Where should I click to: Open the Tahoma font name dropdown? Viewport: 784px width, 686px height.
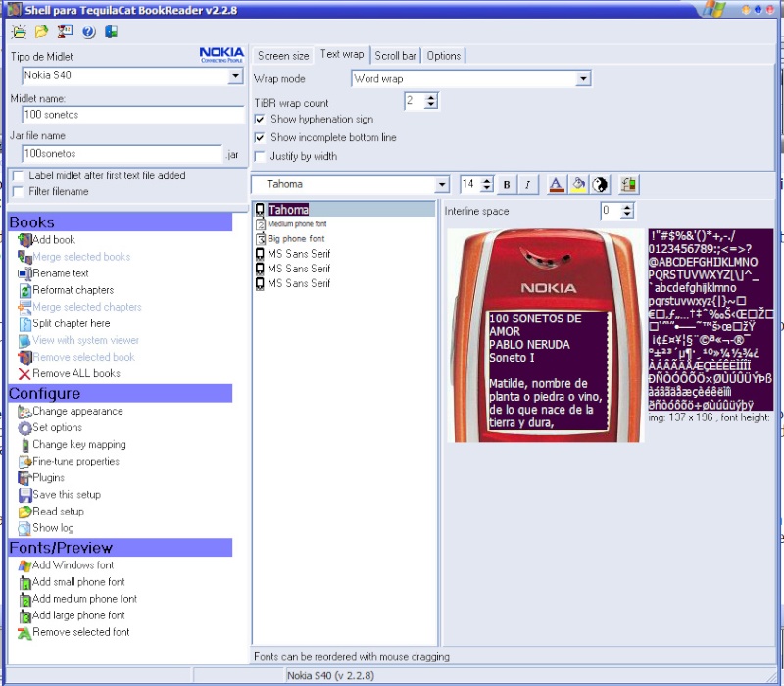point(442,185)
